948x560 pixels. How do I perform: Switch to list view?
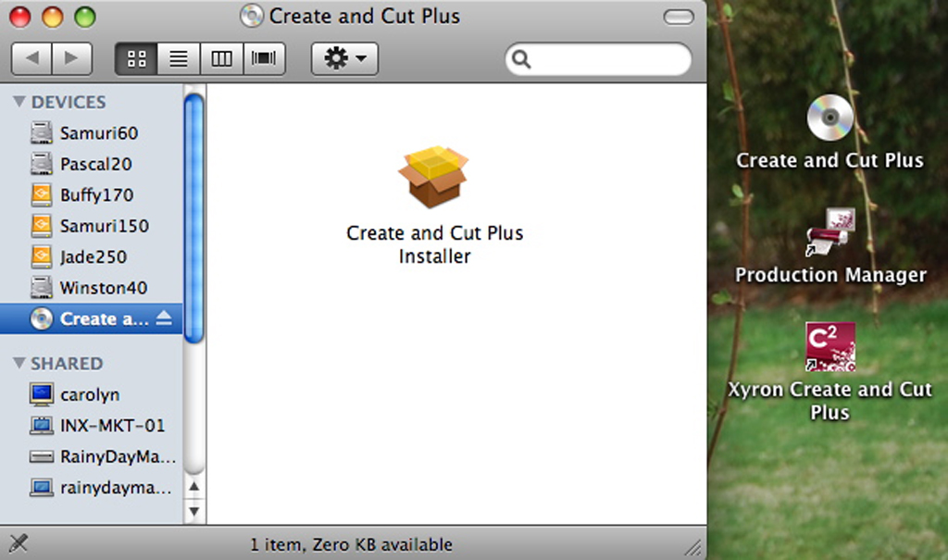179,58
